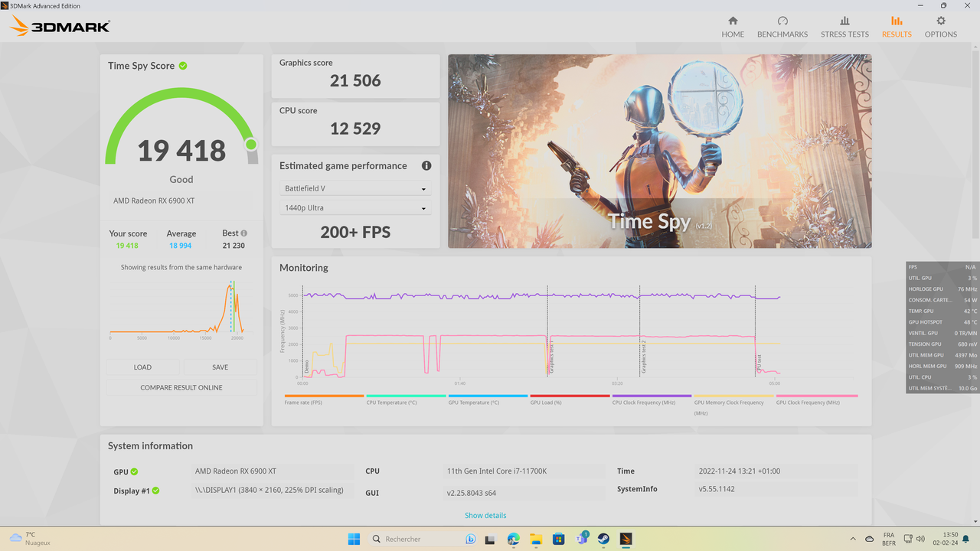Toggle the GPU Clock Frequency legend
This screenshot has width=980, height=551.
tap(816, 399)
